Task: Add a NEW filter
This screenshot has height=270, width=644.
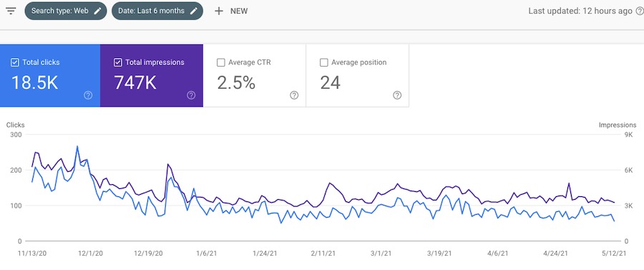Action: (x=231, y=11)
